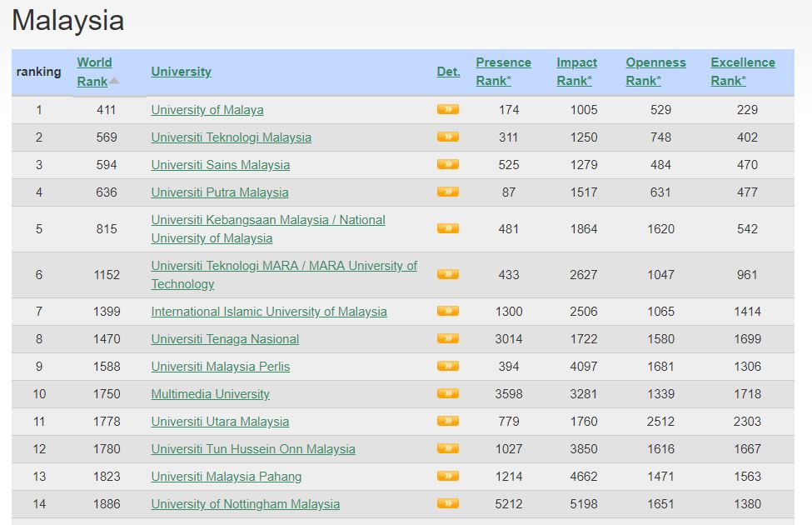
Task: Open details icon for Universiti Putra Malaysia
Action: click(x=448, y=192)
